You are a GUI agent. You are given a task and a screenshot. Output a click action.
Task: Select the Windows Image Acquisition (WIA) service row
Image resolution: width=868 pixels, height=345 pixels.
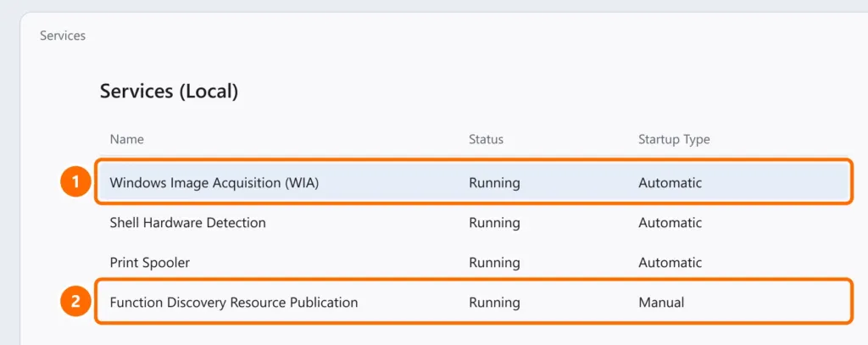click(474, 183)
